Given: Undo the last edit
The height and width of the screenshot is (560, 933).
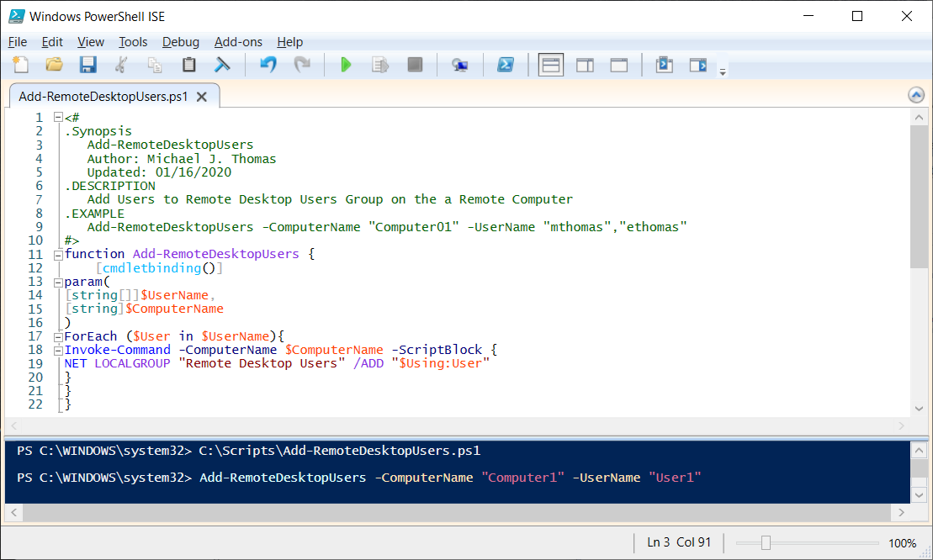Looking at the screenshot, I should pyautogui.click(x=268, y=64).
